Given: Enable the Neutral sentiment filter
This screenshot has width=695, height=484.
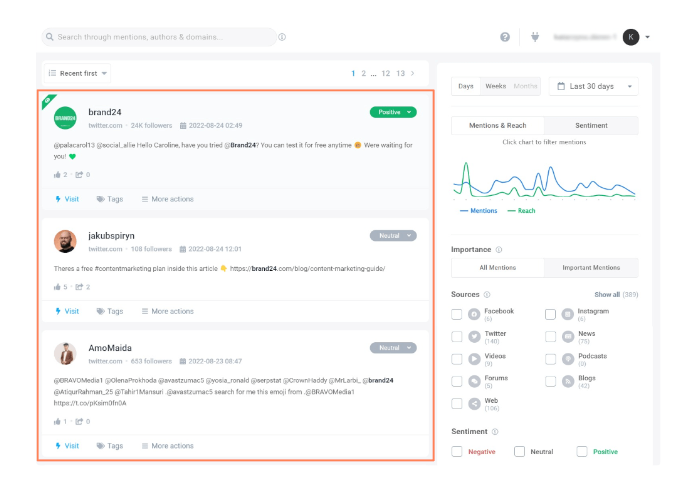Looking at the screenshot, I should [x=519, y=452].
